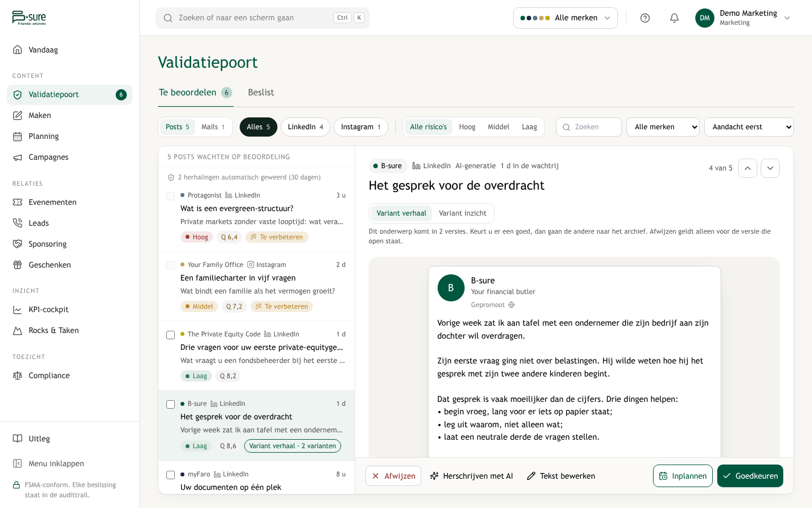
Task: Open Leads in sidebar
Action: 69,223
